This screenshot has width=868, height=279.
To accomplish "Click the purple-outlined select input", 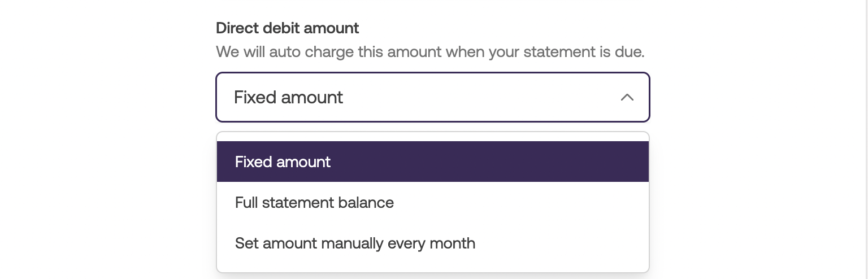I will 432,97.
